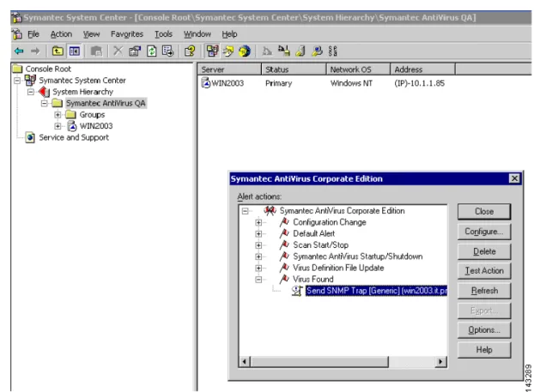Click the green Refresh toolbar icon
Screen dimensions: 534x392
click(151, 51)
